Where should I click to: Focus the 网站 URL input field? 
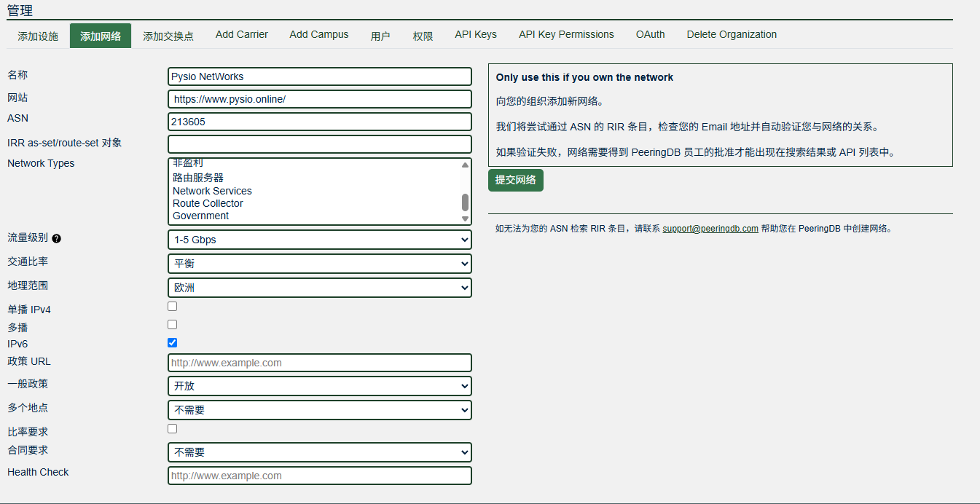point(320,99)
